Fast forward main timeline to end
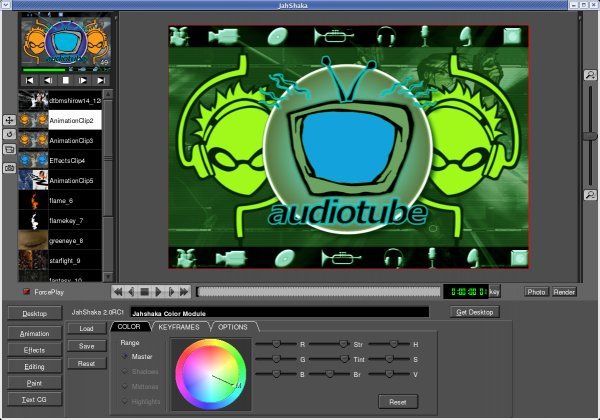Image resolution: width=600 pixels, height=420 pixels. (x=184, y=292)
